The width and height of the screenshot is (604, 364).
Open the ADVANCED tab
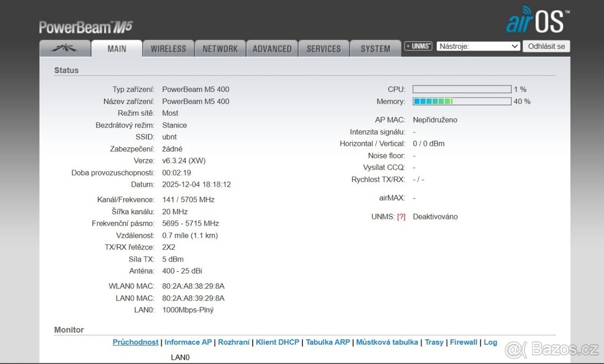(x=272, y=49)
